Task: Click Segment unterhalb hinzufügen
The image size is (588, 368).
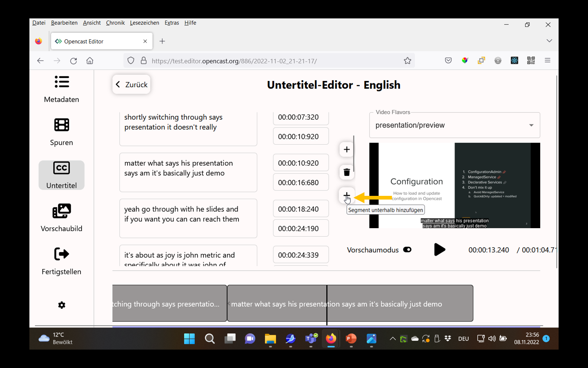Action: (346, 195)
